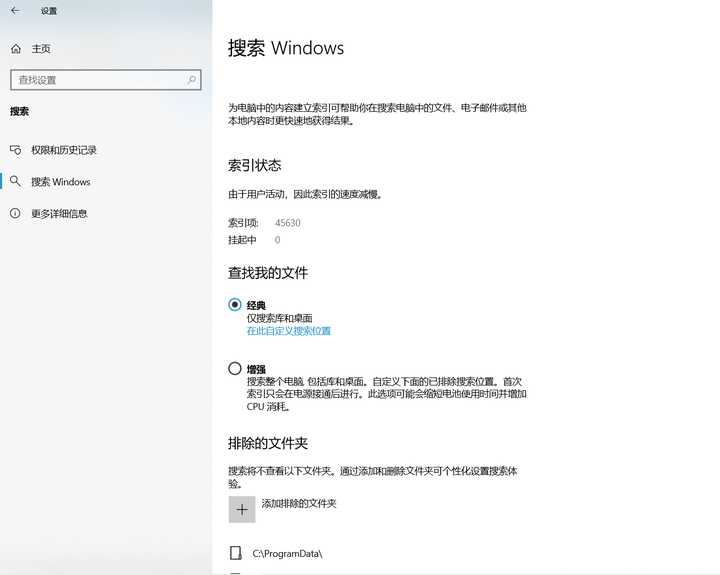Open the 主页 home icon
Image resolution: width=720 pixels, height=575 pixels.
16,49
